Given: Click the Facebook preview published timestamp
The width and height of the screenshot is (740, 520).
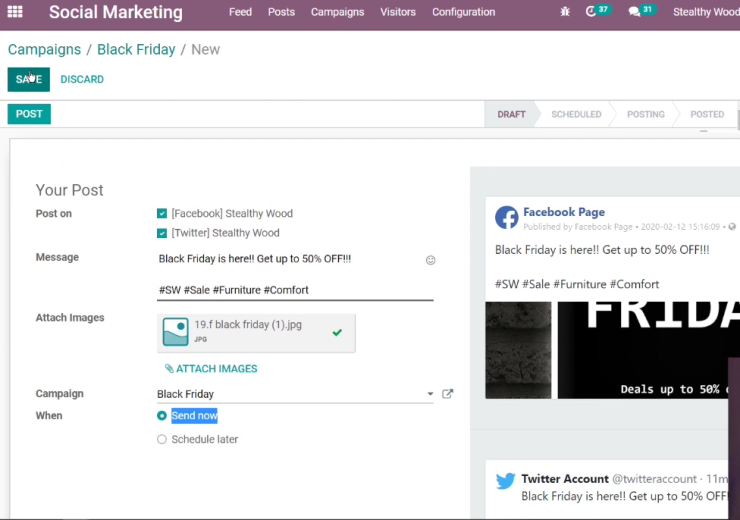Looking at the screenshot, I should coord(680,227).
